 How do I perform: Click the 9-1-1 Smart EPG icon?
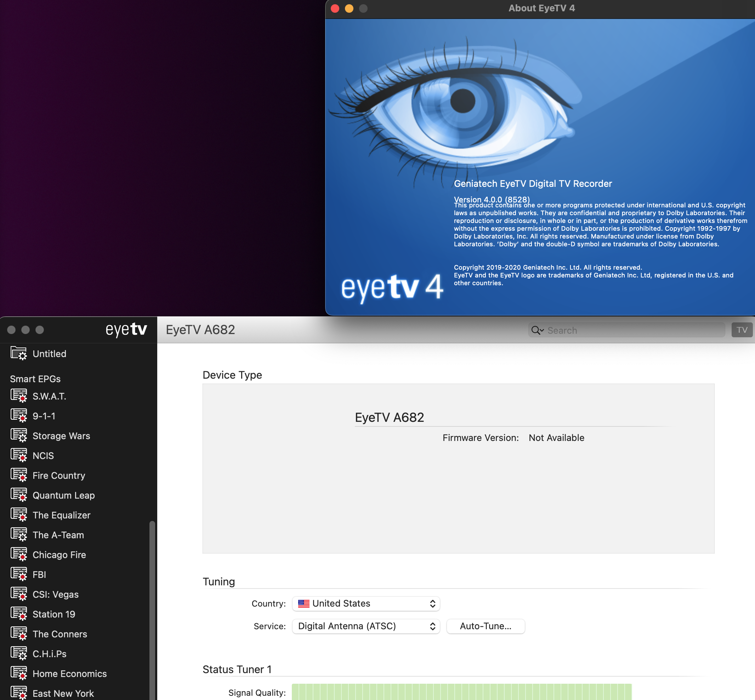pos(18,415)
